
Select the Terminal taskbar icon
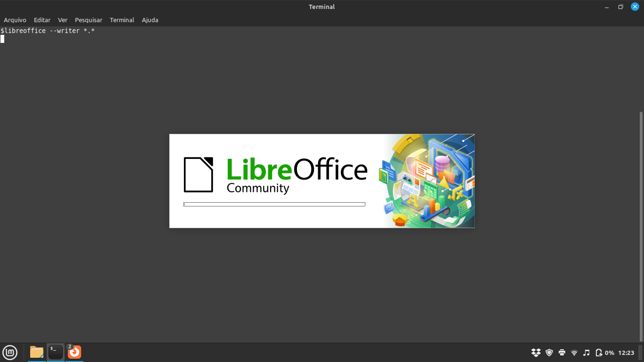coord(56,352)
